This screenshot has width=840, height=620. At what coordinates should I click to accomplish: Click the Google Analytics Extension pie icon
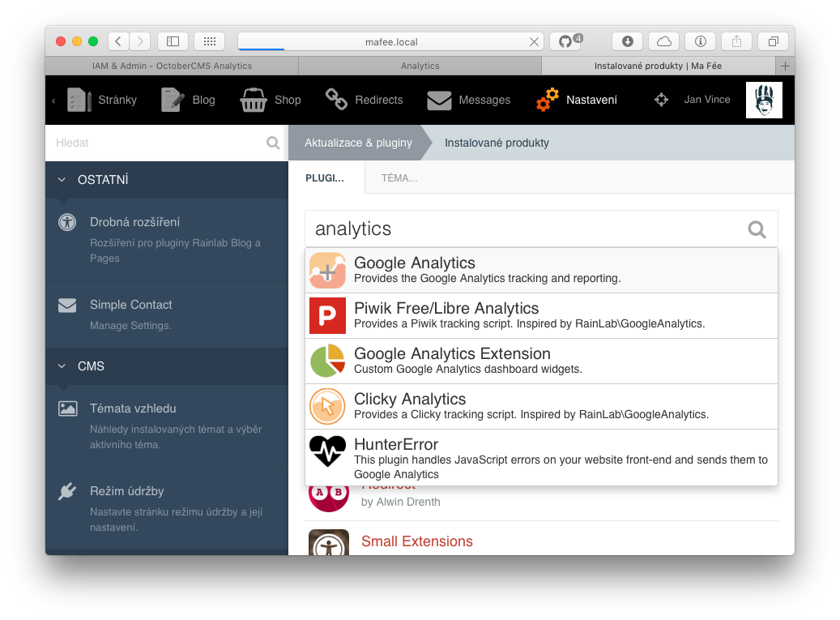tap(327, 361)
